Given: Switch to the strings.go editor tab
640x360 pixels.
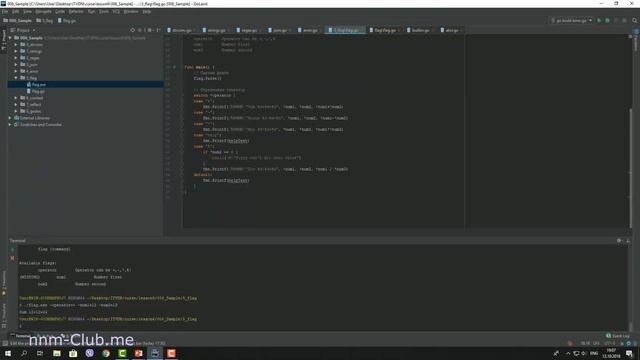Looking at the screenshot, I should click(x=215, y=30).
